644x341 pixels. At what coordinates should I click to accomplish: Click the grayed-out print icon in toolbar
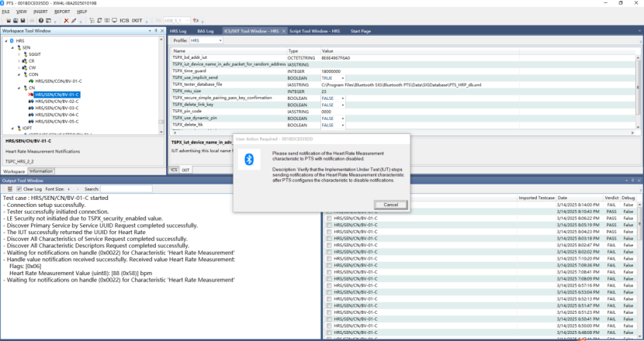pyautogui.click(x=32, y=20)
